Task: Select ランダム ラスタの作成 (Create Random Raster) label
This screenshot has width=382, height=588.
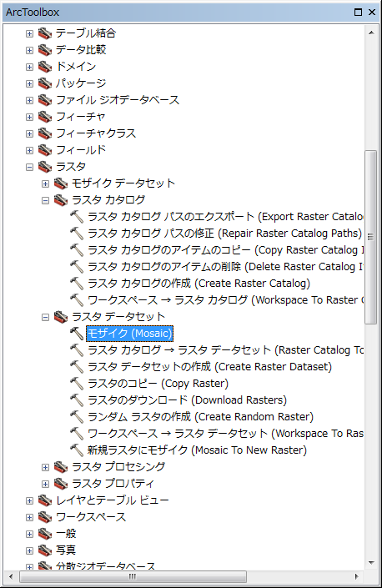Action: pos(200,417)
